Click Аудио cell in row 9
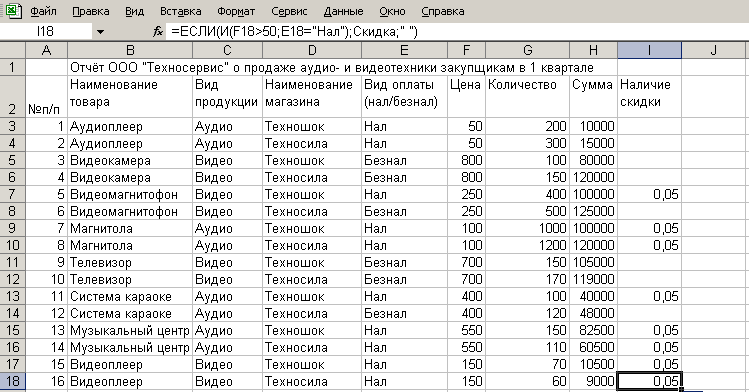This screenshot has width=749, height=392. coord(227,228)
